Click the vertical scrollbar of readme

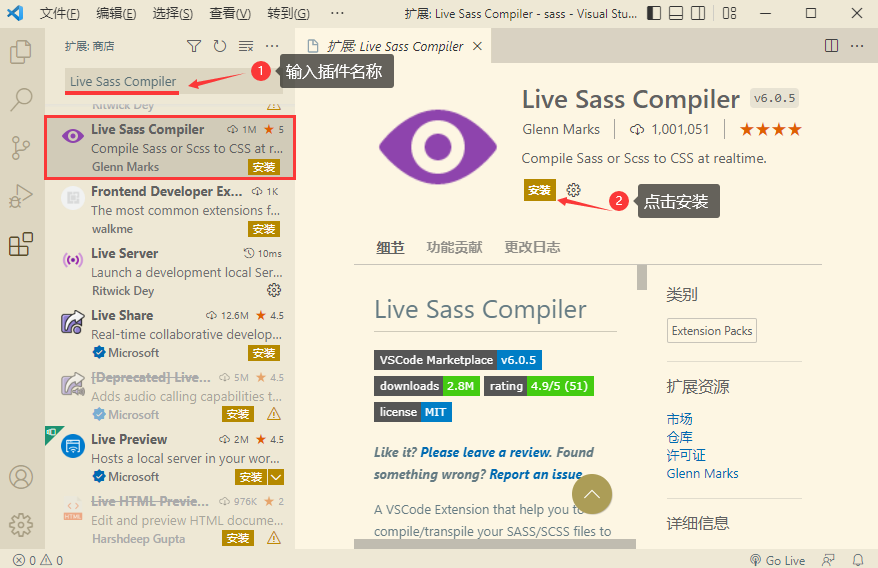pyautogui.click(x=642, y=277)
